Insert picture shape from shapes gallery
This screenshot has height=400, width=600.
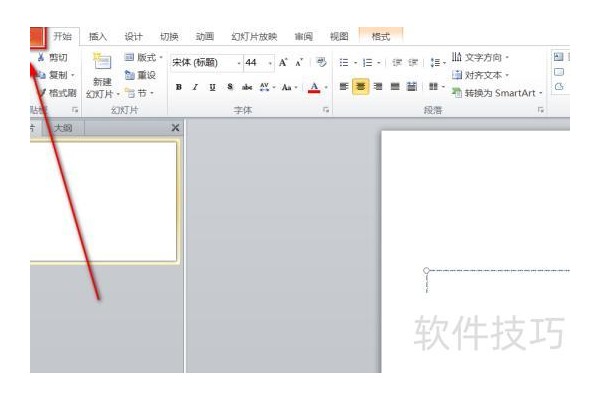tap(559, 57)
